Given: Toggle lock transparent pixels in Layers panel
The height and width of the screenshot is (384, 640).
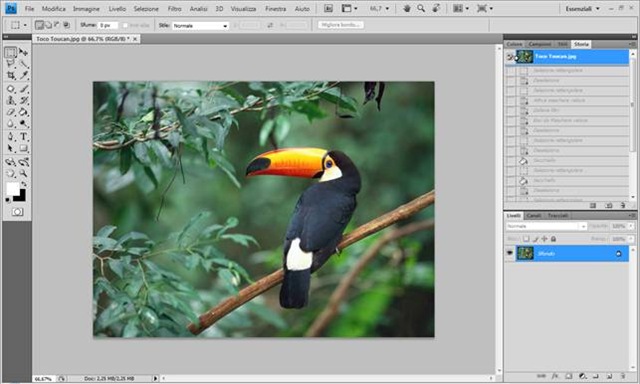Looking at the screenshot, I should 526,239.
